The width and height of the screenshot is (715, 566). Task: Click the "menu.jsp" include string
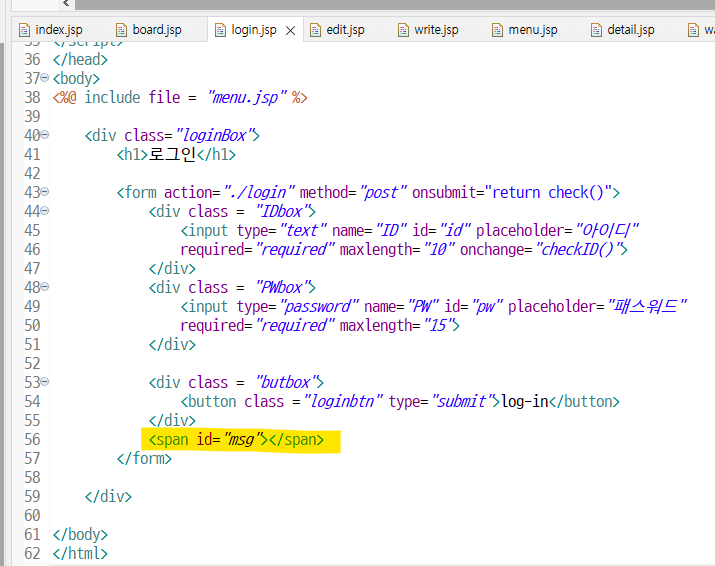pos(247,98)
